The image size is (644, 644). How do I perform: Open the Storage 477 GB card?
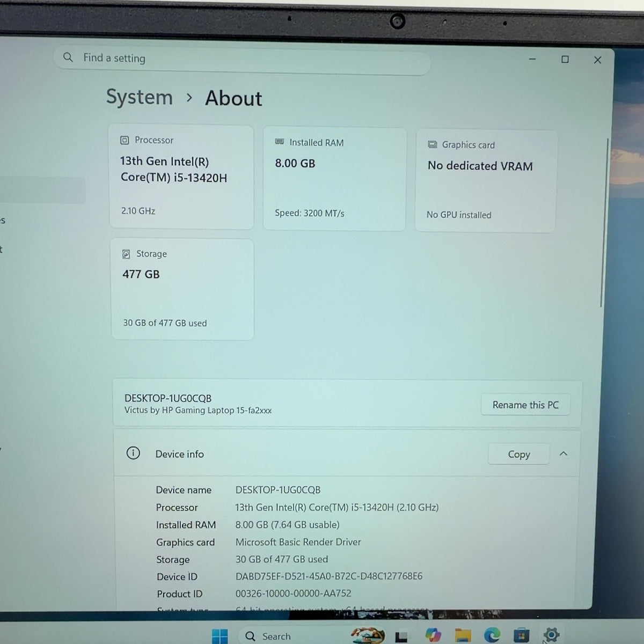[182, 289]
